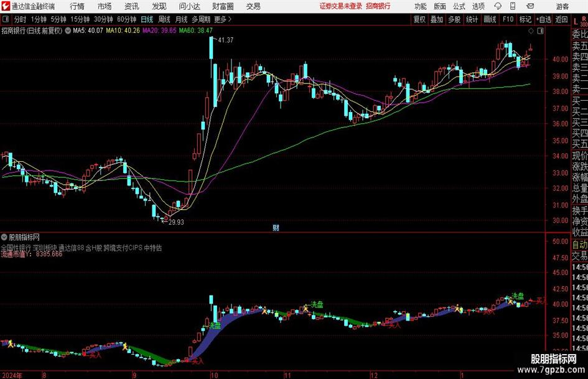Toggle the right info panel icon above chart
This screenshot has width=588, height=379.
point(540,31)
